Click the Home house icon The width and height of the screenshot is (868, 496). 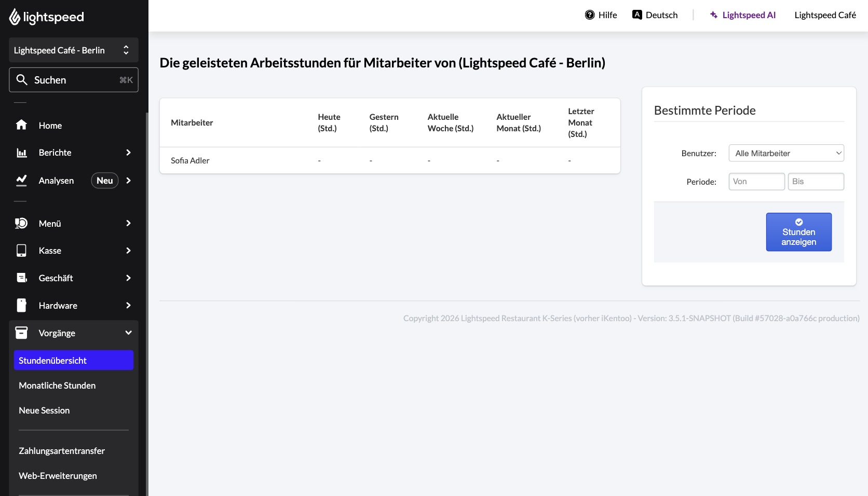(x=21, y=125)
